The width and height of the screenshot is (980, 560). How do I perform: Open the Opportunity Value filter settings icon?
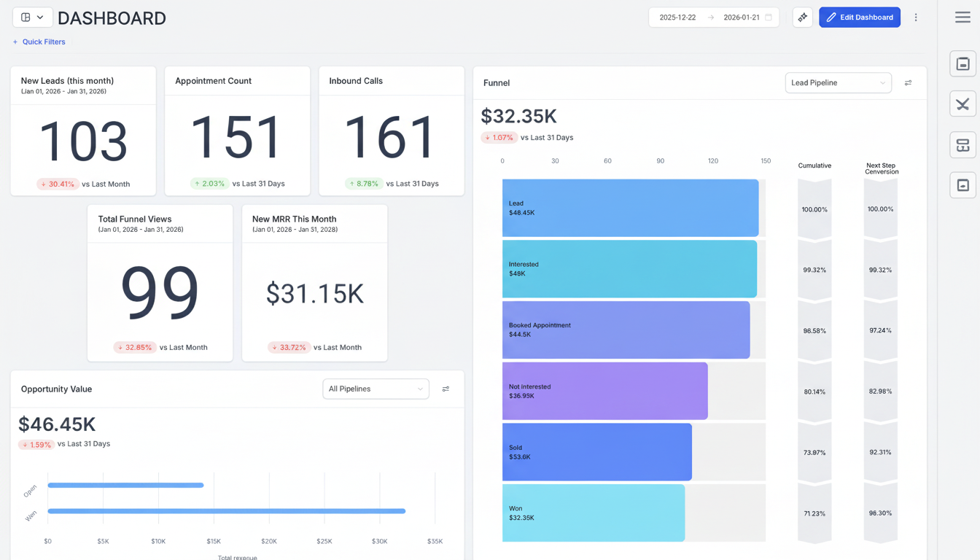coord(446,389)
